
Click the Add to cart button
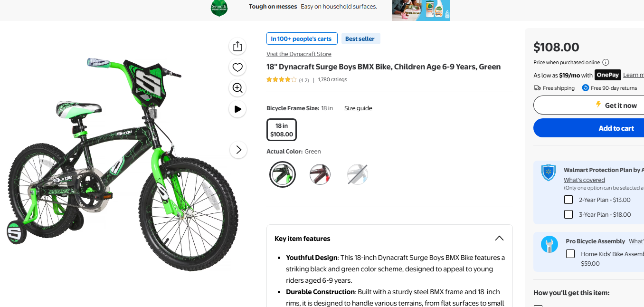pyautogui.click(x=616, y=128)
